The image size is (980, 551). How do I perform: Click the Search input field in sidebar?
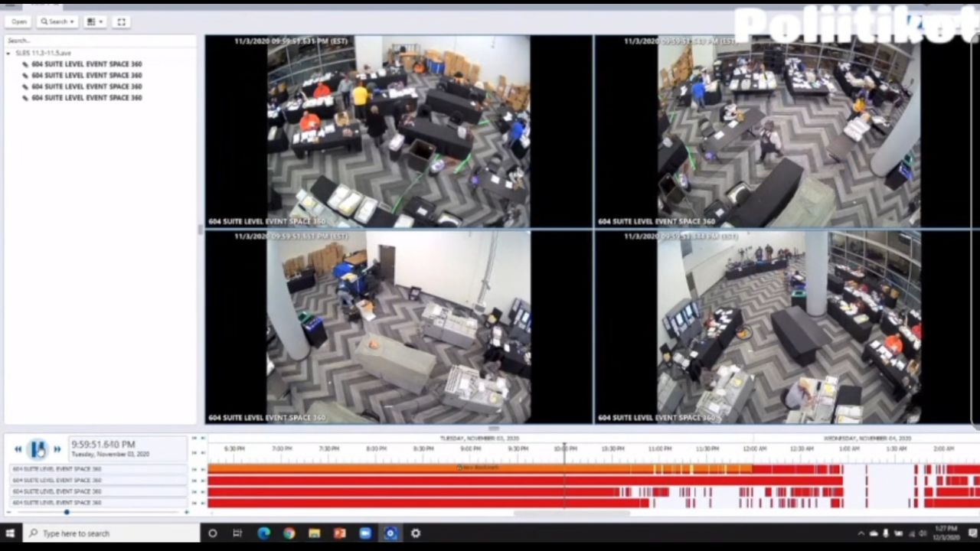tap(100, 41)
